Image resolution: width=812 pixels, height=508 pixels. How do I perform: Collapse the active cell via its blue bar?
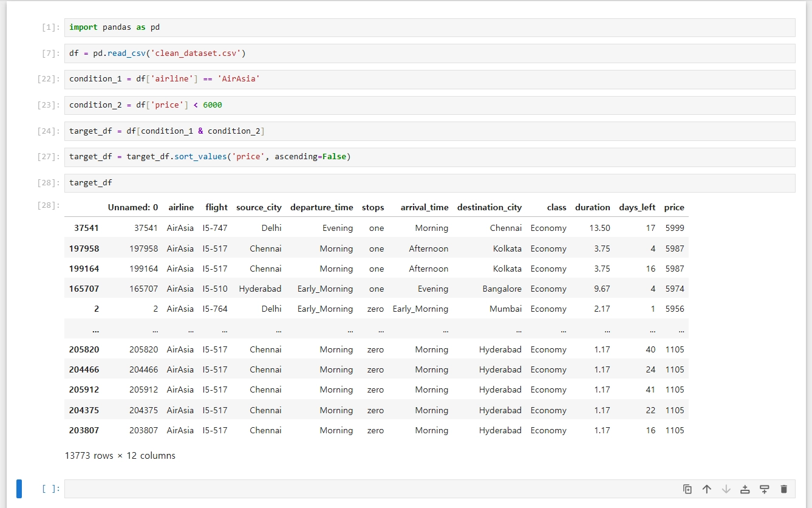(19, 489)
